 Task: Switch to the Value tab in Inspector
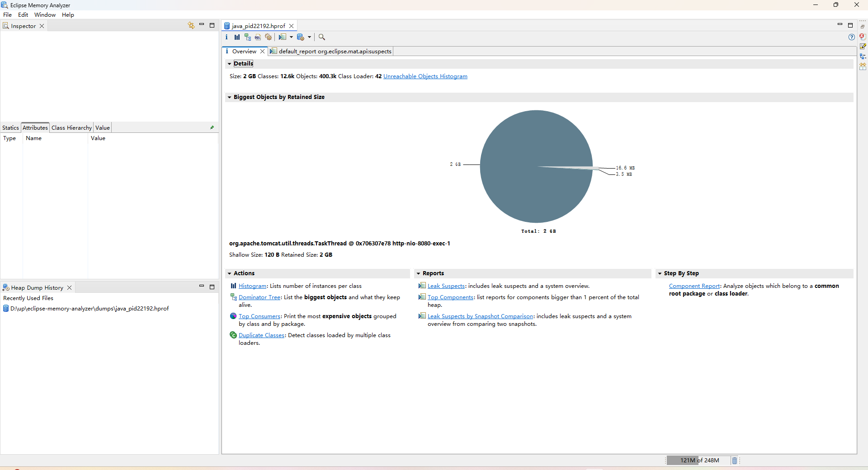click(103, 128)
